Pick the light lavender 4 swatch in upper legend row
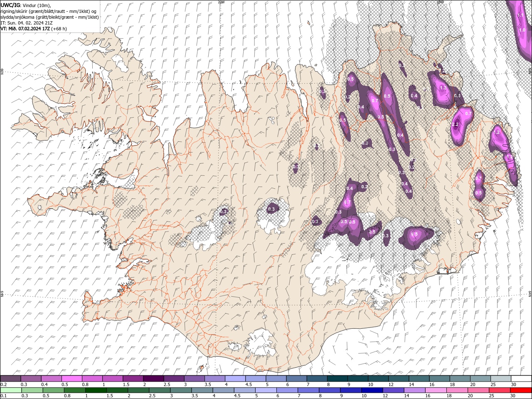 tap(235, 379)
